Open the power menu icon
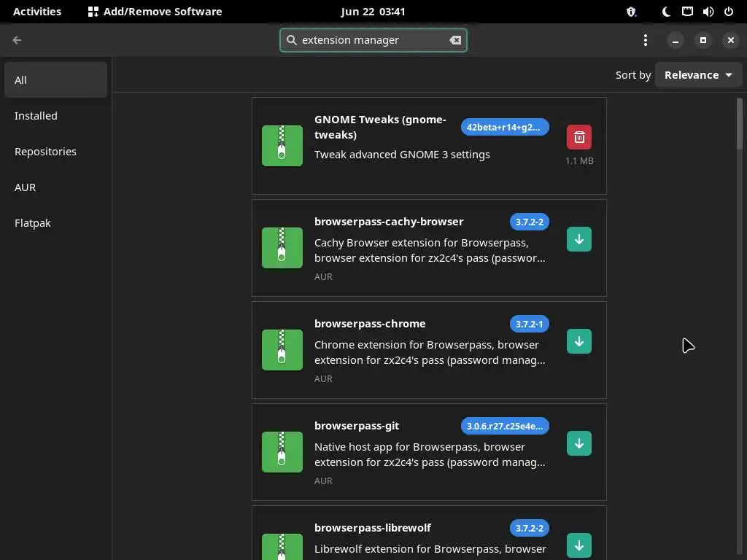Screen dimensions: 747x560 click(729, 12)
